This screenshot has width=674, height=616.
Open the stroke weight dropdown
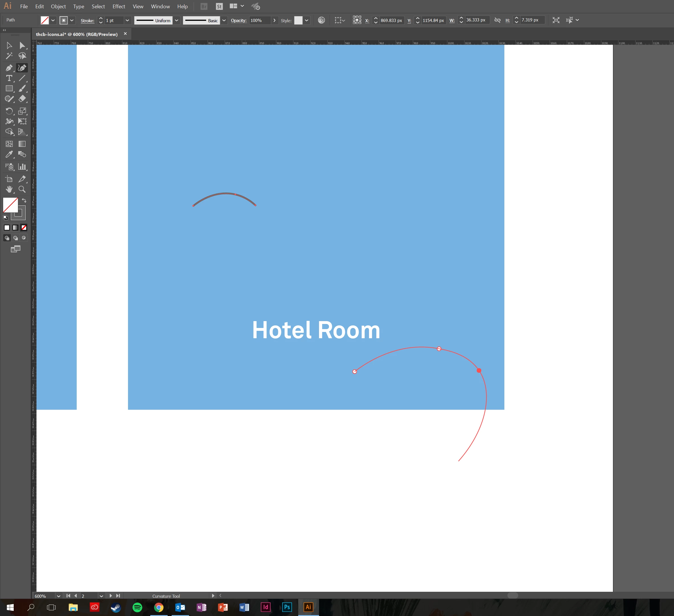tap(127, 21)
